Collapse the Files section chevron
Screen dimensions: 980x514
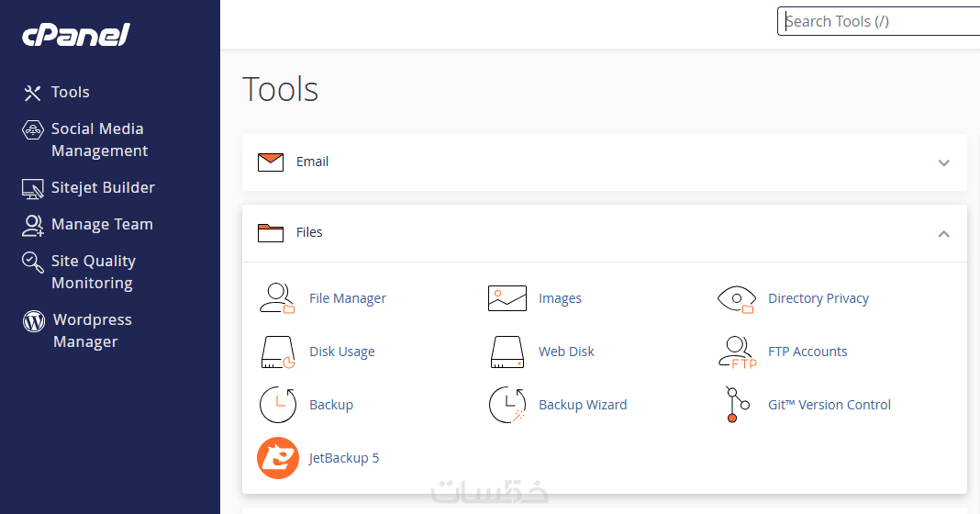click(x=943, y=234)
